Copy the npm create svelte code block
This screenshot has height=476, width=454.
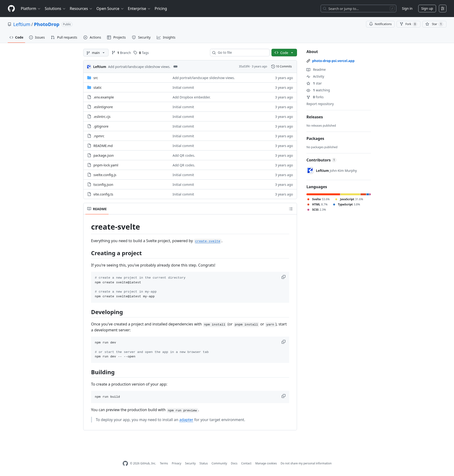pos(283,277)
